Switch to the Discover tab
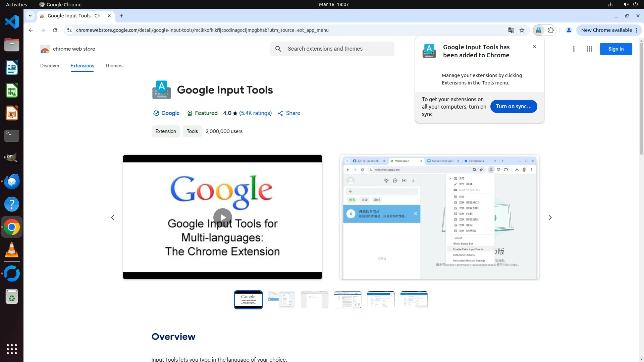The width and height of the screenshot is (644, 362). point(50,66)
